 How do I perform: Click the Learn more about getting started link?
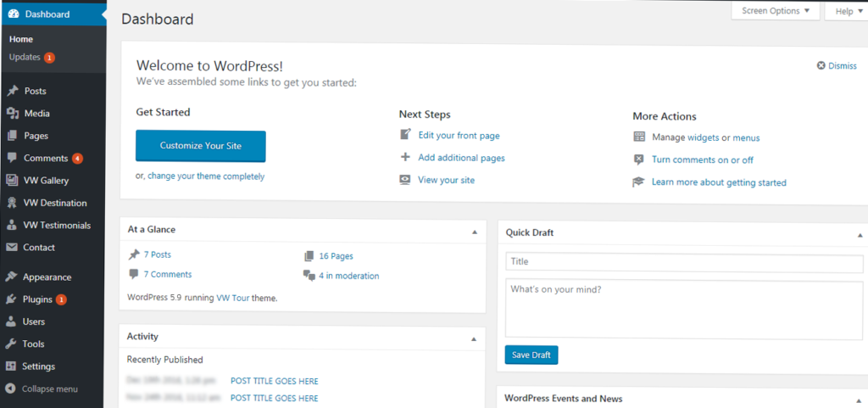(719, 182)
